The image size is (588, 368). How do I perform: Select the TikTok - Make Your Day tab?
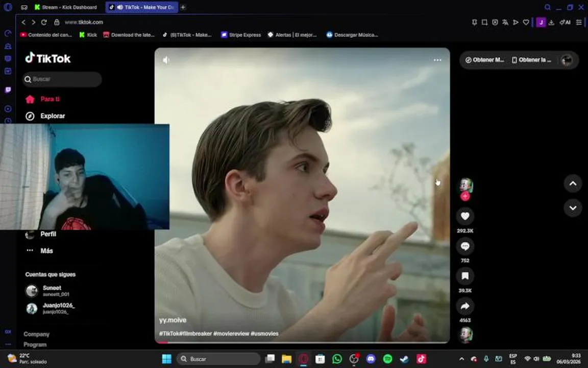142,7
